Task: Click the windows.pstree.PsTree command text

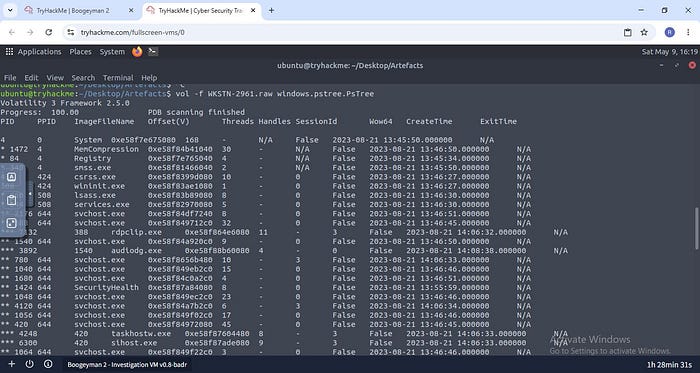Action: click(325, 94)
